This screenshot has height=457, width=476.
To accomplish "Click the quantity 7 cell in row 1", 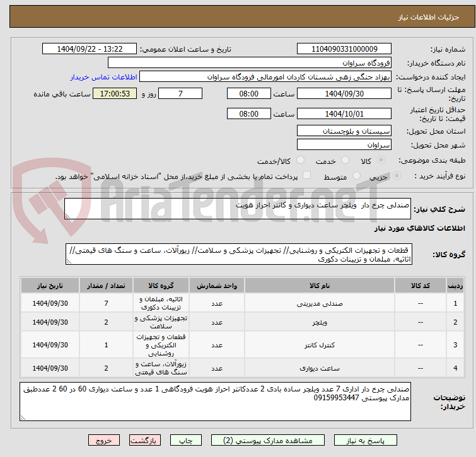I will tap(106, 303).
